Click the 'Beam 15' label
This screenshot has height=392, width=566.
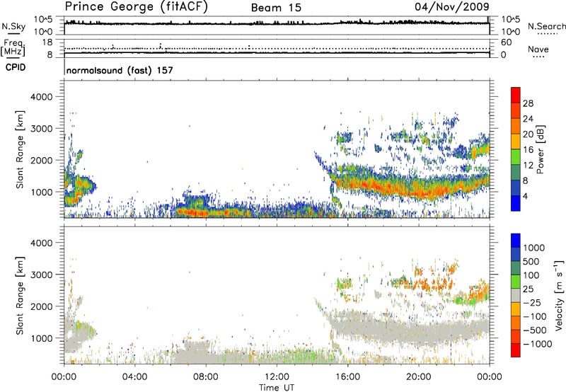pos(276,8)
